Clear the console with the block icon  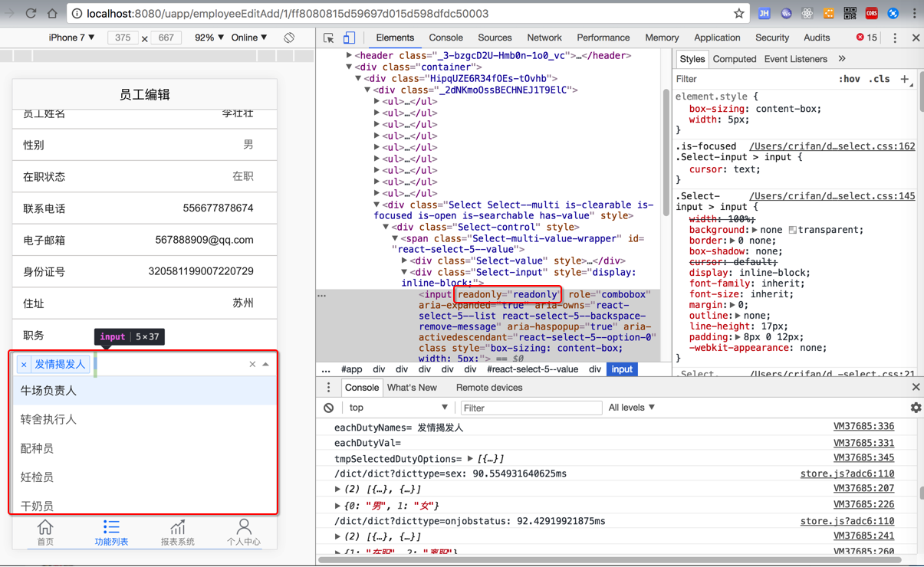point(329,408)
